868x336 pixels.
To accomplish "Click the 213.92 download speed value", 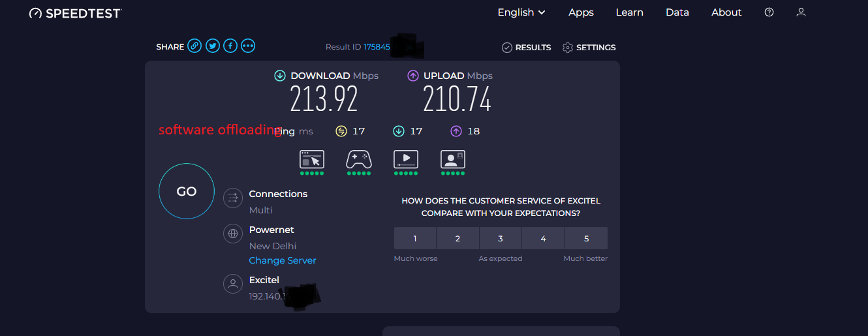I will (324, 100).
